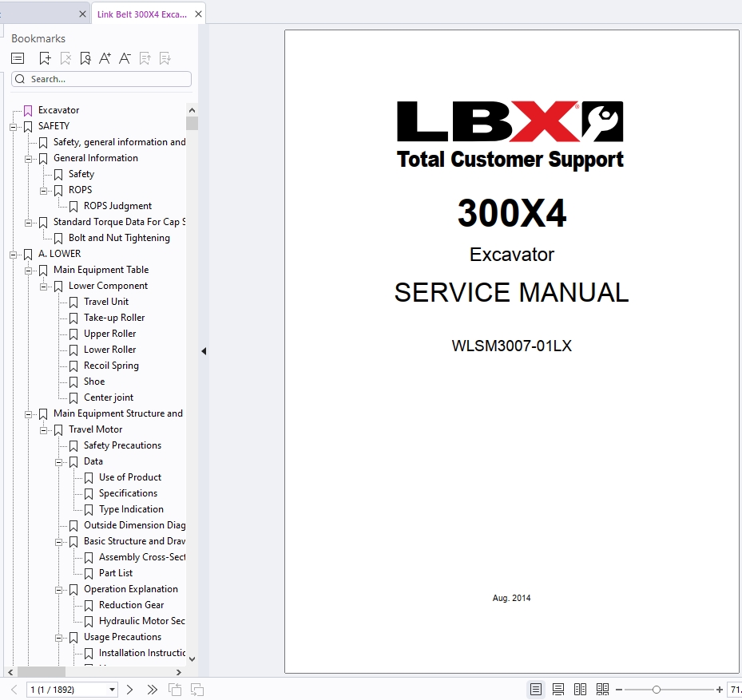The width and height of the screenshot is (742, 700).
Task: Click the bookmarks search field
Action: (x=101, y=79)
